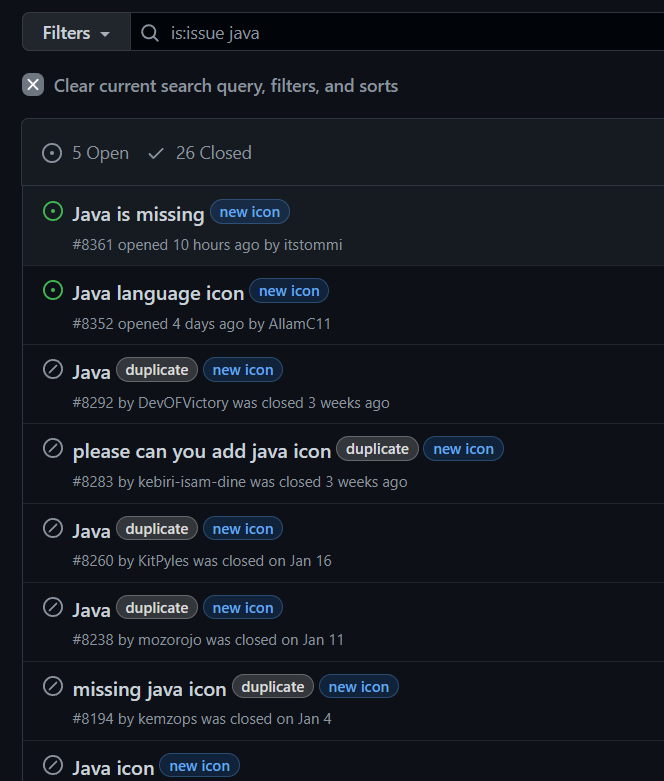This screenshot has width=664, height=781.
Task: Open the Filters dropdown
Action: (76, 33)
